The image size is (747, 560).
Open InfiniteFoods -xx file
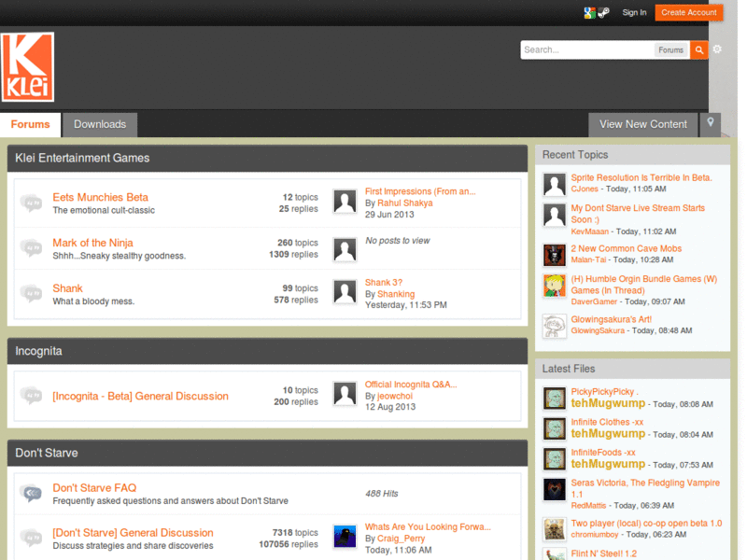pyautogui.click(x=603, y=453)
